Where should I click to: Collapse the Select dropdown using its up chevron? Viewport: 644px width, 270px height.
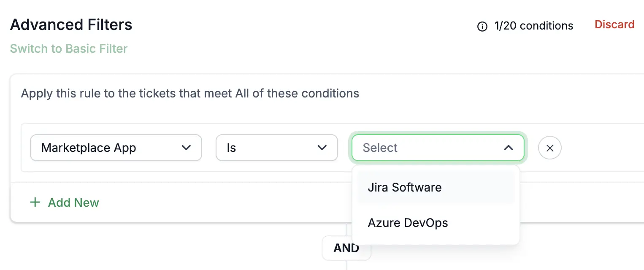point(509,148)
